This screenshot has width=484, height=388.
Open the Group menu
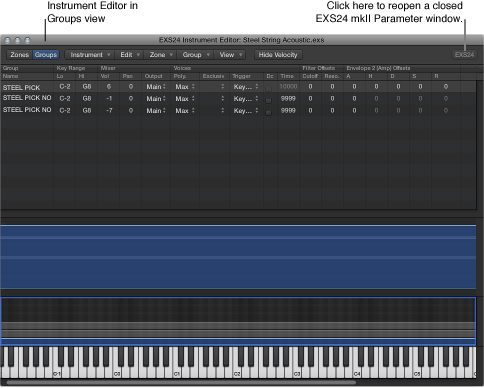coord(195,55)
